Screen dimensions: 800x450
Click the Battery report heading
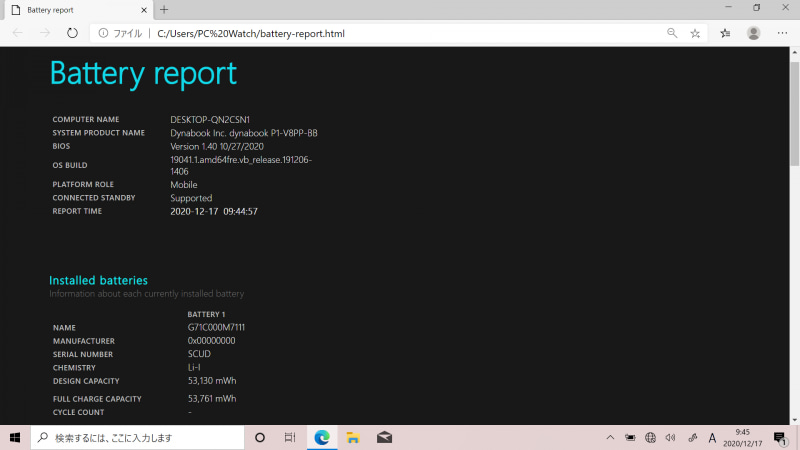(143, 73)
